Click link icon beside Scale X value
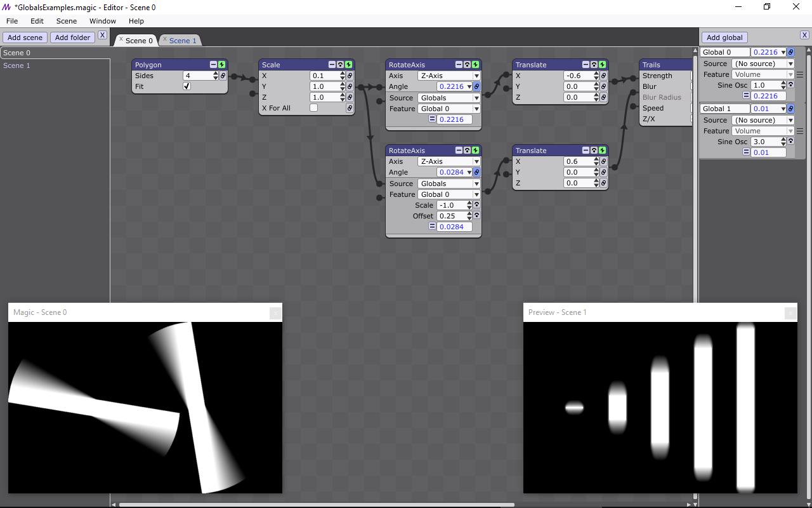Screen dimensions: 812x508 tap(350, 76)
